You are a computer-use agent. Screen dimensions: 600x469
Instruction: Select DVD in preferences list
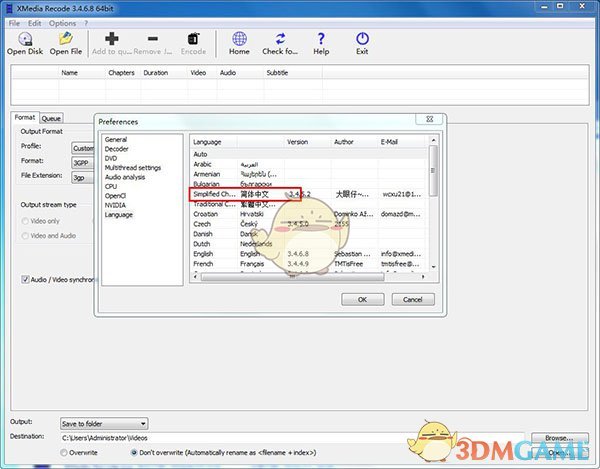(x=111, y=158)
